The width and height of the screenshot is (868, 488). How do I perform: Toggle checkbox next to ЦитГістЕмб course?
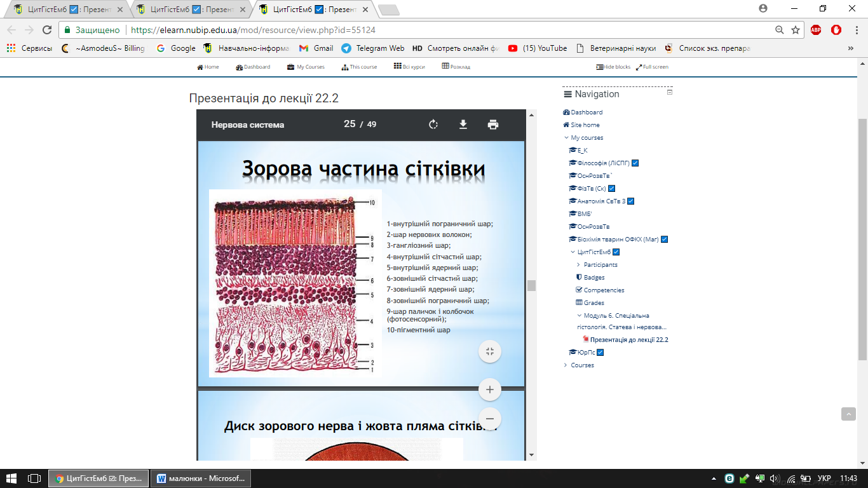tap(616, 252)
